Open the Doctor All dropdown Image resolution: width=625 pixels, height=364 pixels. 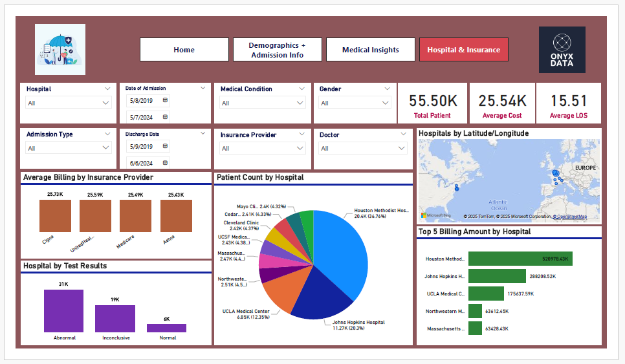363,148
